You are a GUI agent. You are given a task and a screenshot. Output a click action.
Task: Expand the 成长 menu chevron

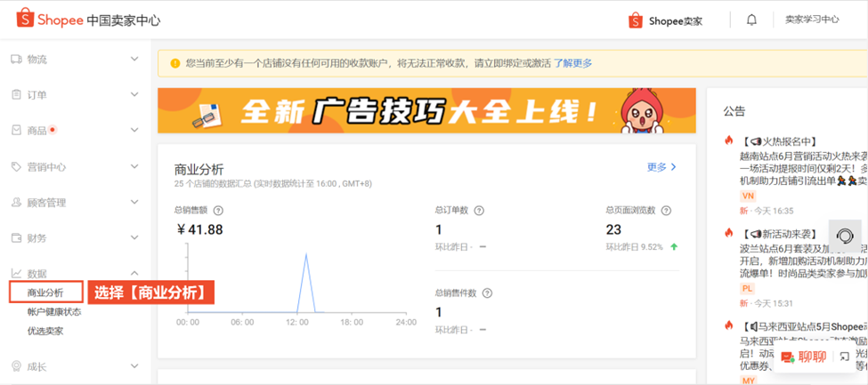(x=134, y=366)
